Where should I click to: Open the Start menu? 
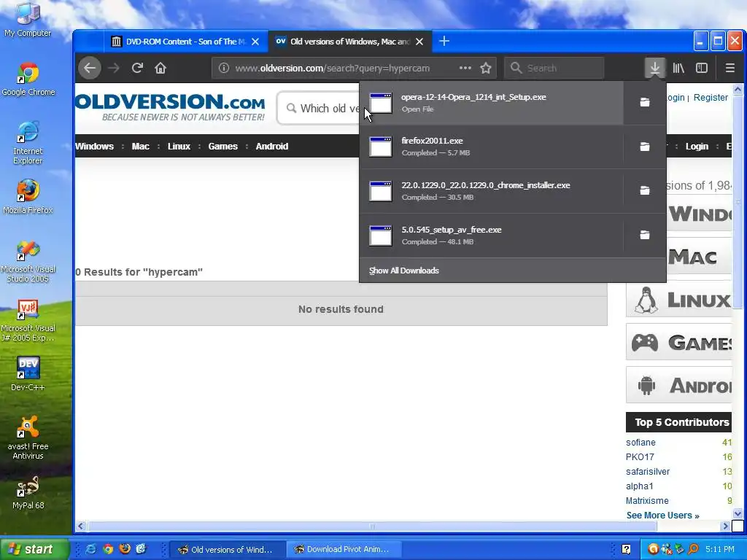(35, 549)
